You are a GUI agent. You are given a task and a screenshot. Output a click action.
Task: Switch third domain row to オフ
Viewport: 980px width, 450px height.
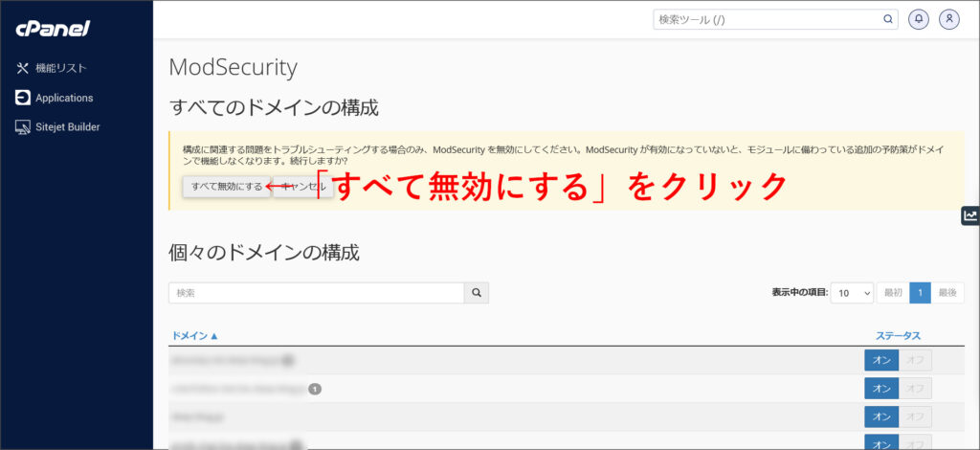tap(915, 416)
